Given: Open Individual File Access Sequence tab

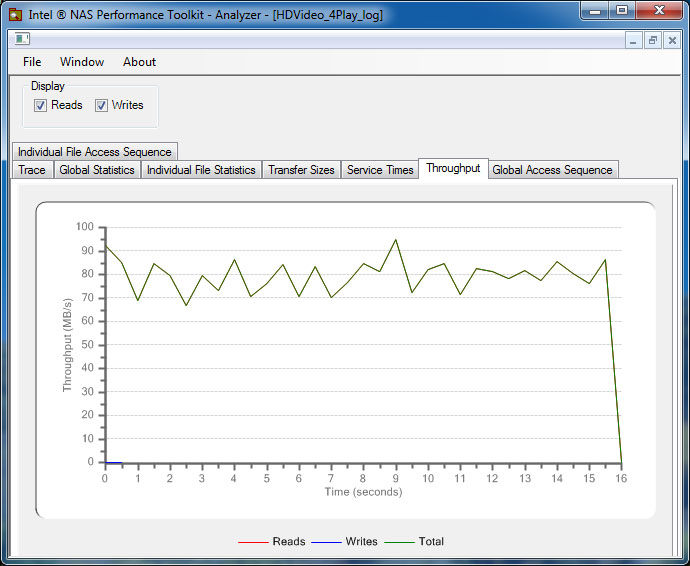Looking at the screenshot, I should pyautogui.click(x=95, y=152).
